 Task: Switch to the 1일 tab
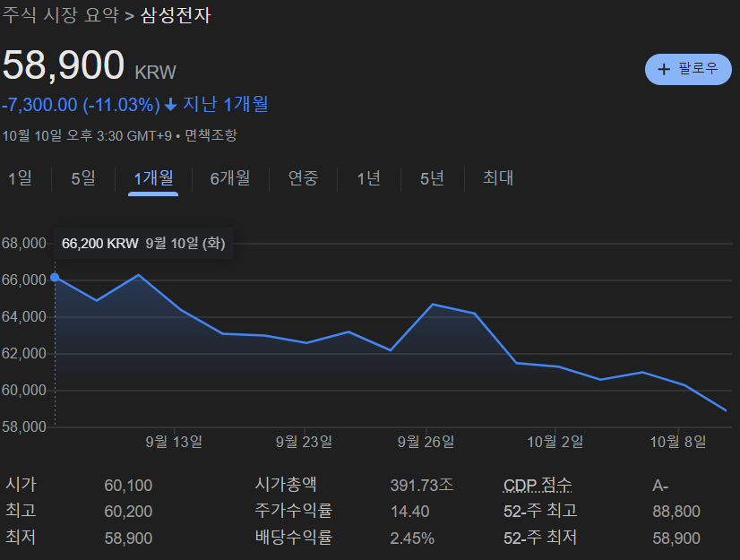click(x=20, y=178)
